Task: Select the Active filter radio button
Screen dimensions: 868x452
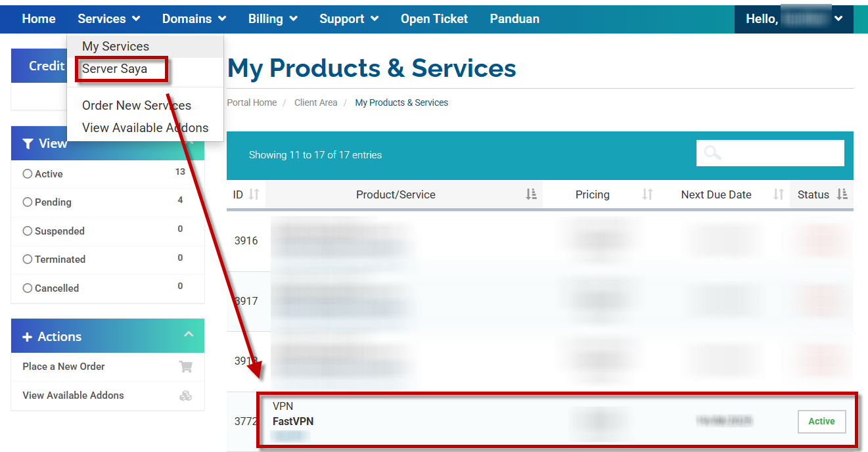Action: coord(28,174)
